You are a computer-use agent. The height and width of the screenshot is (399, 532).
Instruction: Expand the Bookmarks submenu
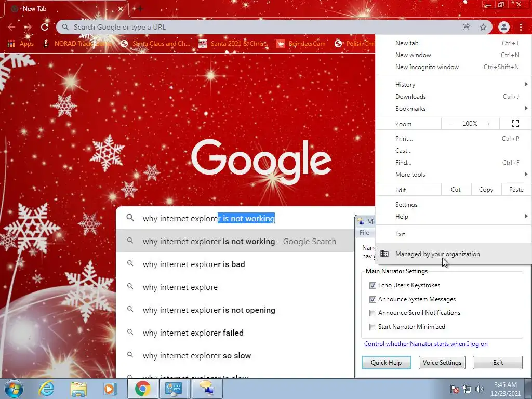pyautogui.click(x=454, y=109)
